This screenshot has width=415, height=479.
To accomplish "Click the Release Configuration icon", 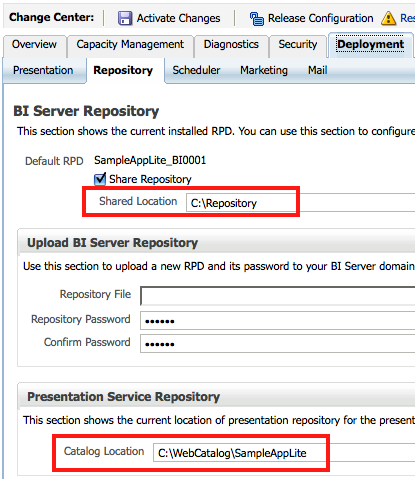I will [x=257, y=19].
